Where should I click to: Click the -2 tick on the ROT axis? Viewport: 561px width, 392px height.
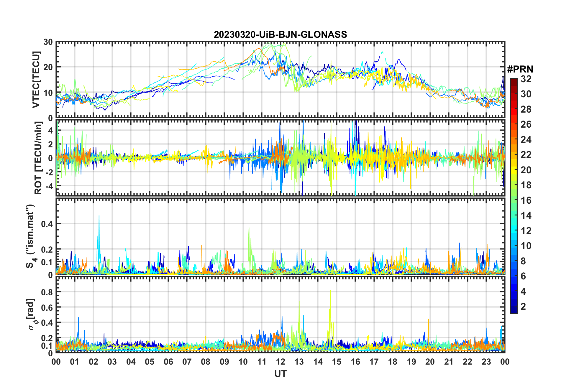[49, 172]
